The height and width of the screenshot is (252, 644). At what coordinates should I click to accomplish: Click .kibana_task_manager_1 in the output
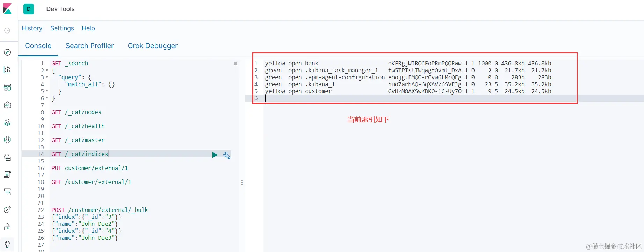tap(341, 71)
